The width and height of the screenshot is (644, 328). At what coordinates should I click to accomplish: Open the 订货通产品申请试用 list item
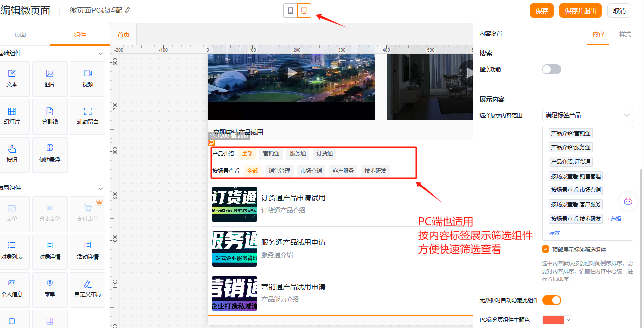pyautogui.click(x=341, y=204)
